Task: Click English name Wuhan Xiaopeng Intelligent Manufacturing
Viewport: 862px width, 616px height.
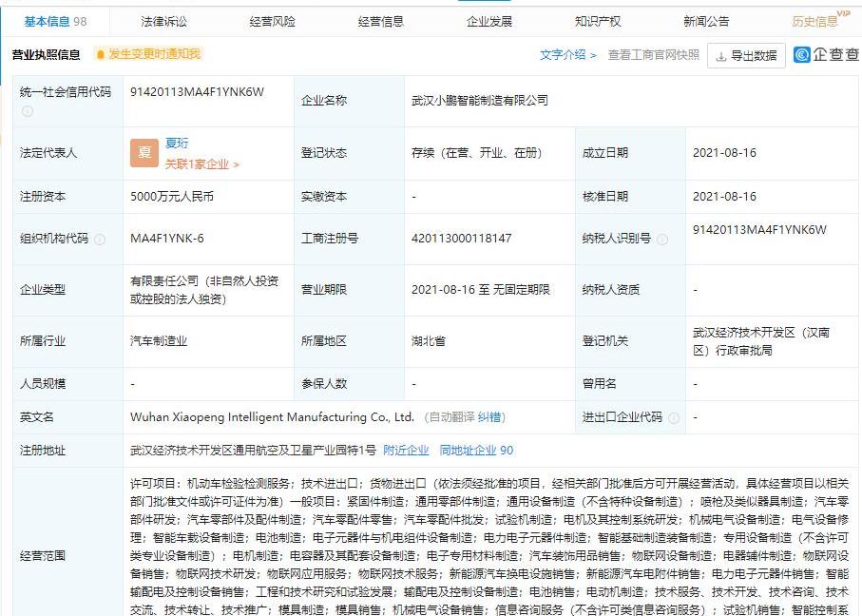Action: [272, 417]
